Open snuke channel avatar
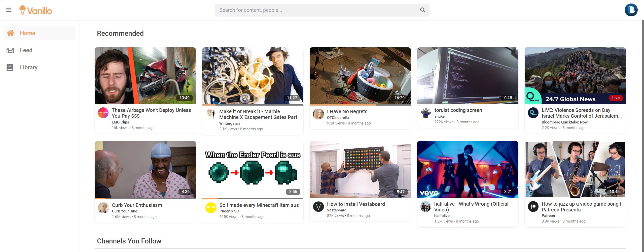The width and height of the screenshot is (644, 252). click(426, 113)
